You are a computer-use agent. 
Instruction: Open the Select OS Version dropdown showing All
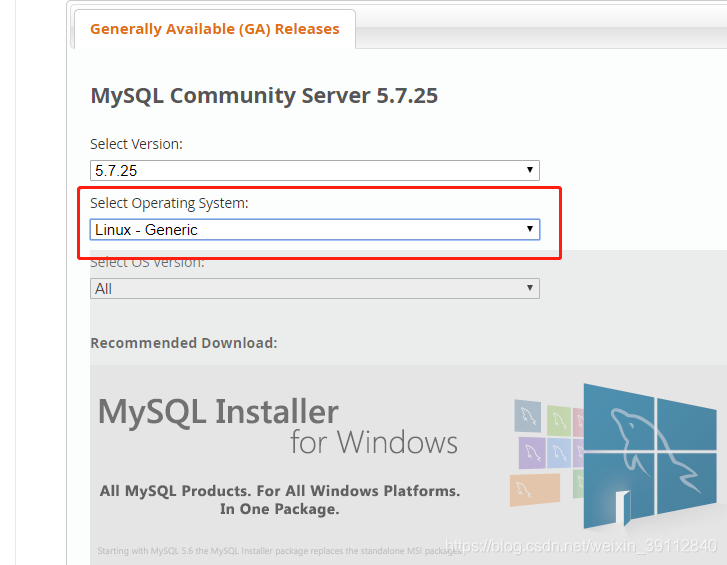click(315, 288)
